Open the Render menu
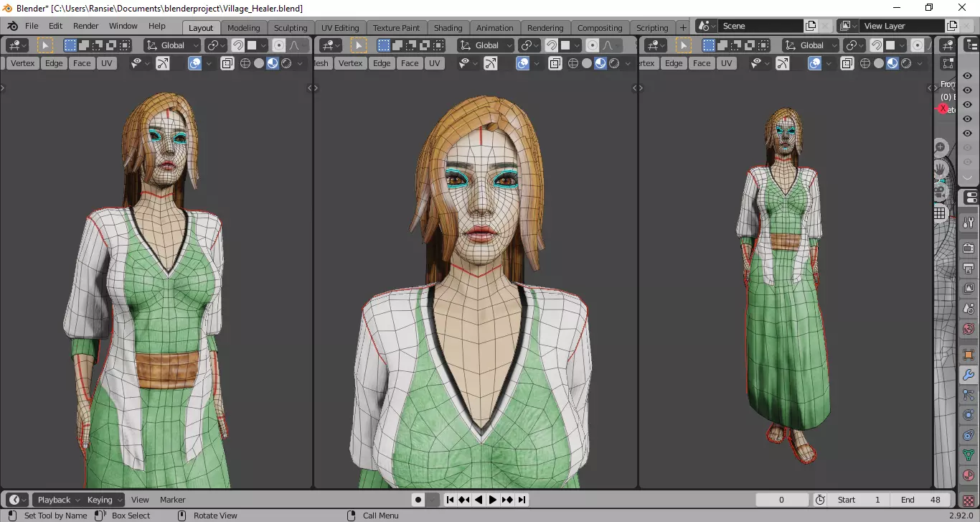The width and height of the screenshot is (980, 522). click(85, 26)
